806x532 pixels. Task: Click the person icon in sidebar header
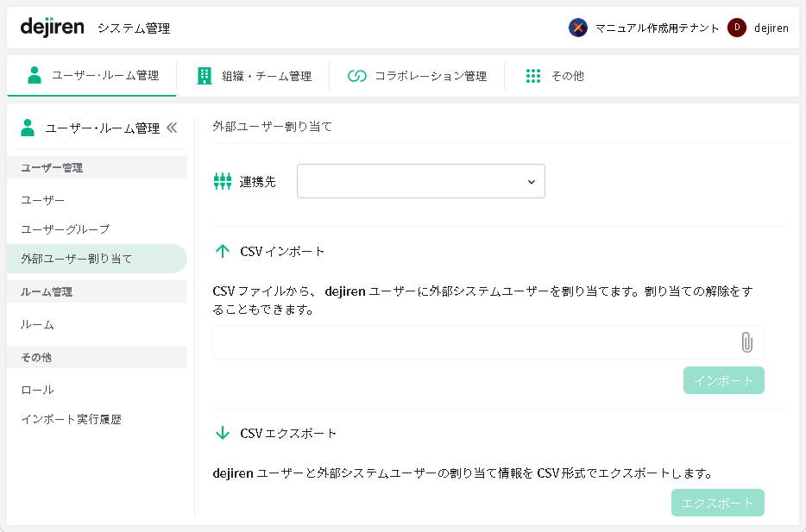tap(28, 128)
